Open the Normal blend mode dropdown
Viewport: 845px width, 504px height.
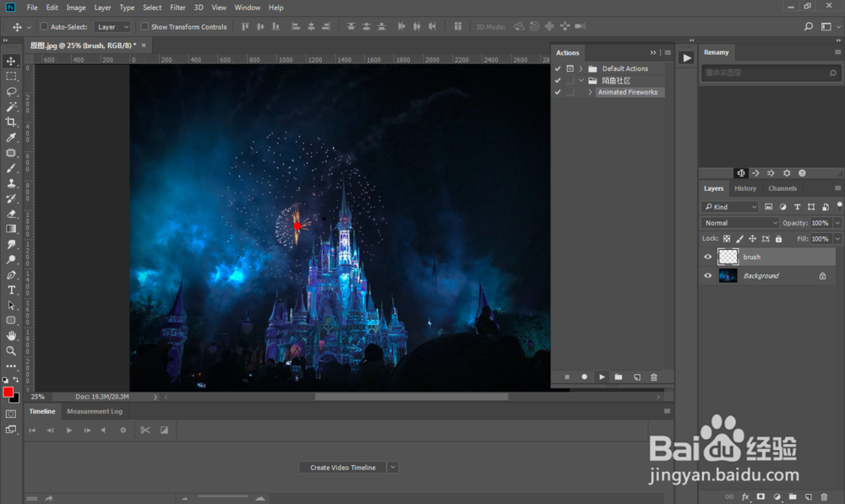tap(740, 223)
